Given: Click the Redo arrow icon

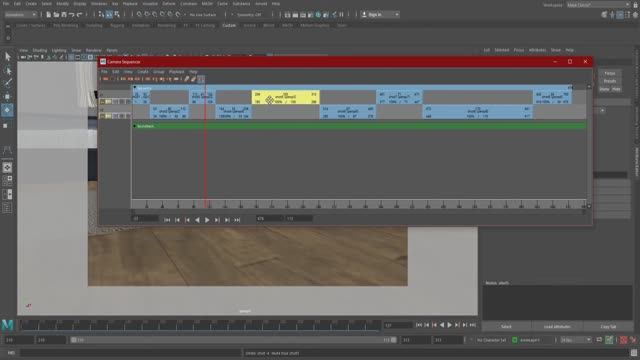Looking at the screenshot, I should [x=79, y=15].
